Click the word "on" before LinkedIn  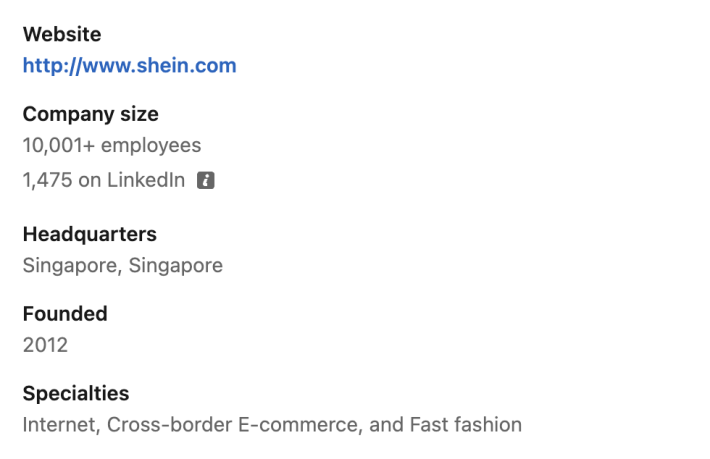89,180
